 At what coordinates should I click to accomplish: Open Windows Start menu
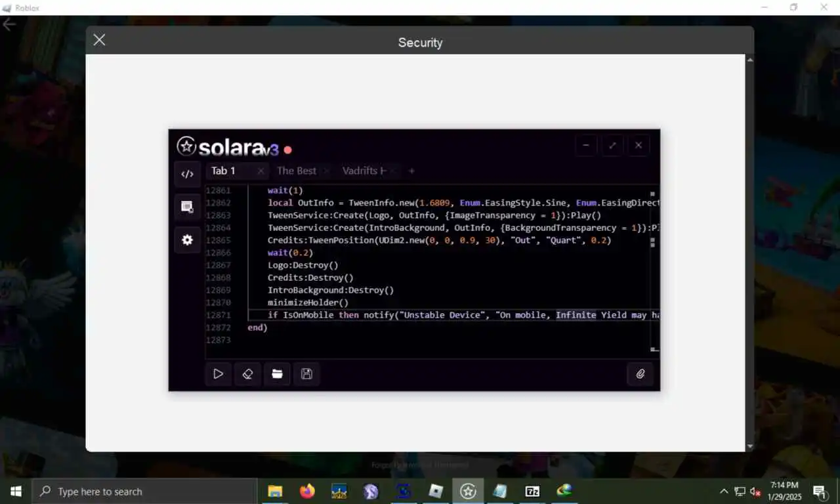click(x=16, y=492)
